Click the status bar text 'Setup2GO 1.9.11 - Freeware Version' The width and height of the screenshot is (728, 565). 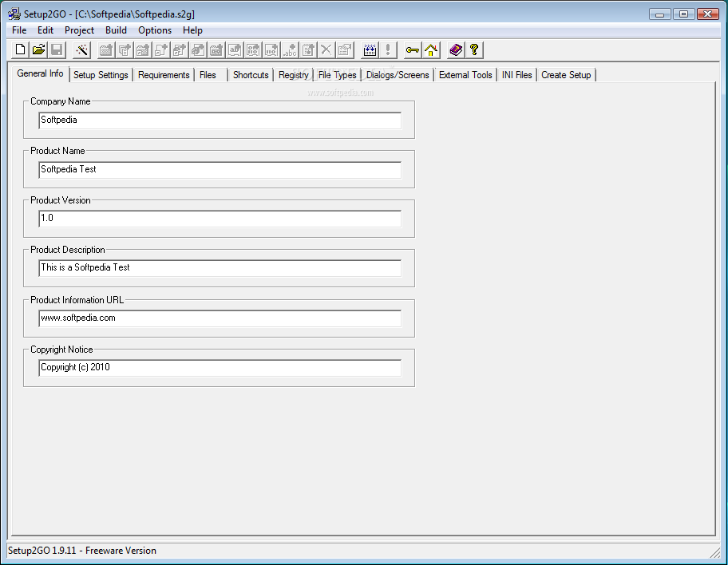pyautogui.click(x=82, y=551)
